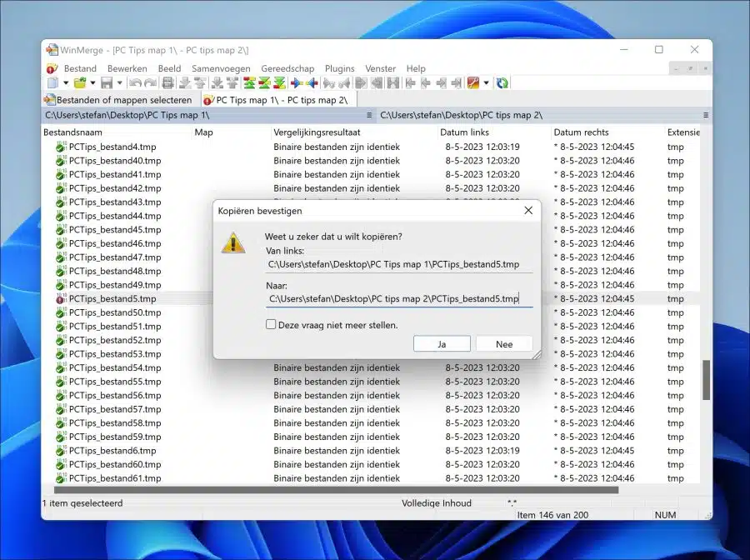Click the 'Item 146 van 200' status text
The image size is (750, 560).
point(552,515)
